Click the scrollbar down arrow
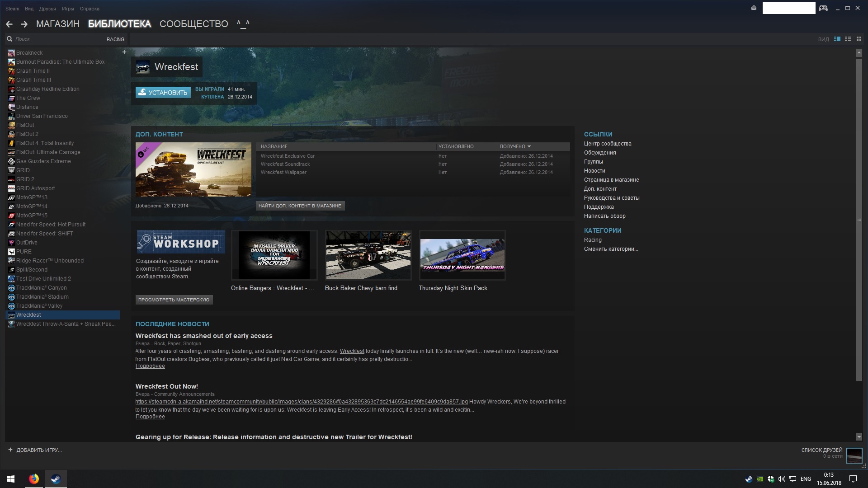868x488 pixels. [859, 436]
